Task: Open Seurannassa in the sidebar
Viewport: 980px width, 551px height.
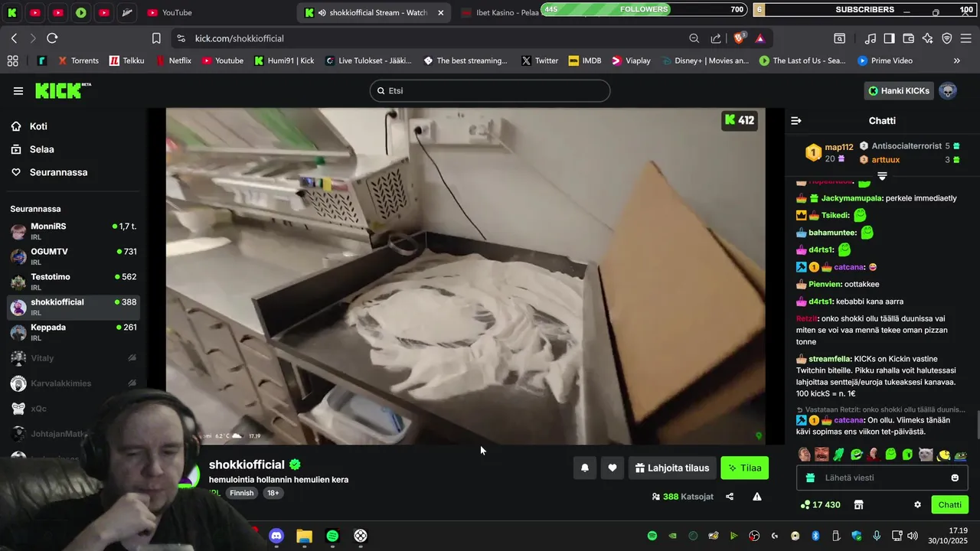Action: [x=58, y=172]
